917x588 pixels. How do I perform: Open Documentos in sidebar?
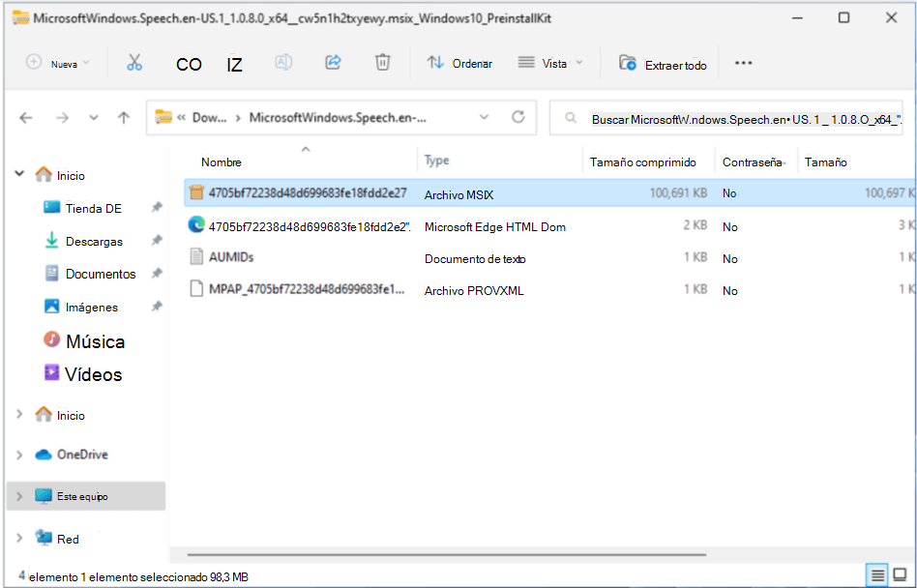tap(101, 274)
